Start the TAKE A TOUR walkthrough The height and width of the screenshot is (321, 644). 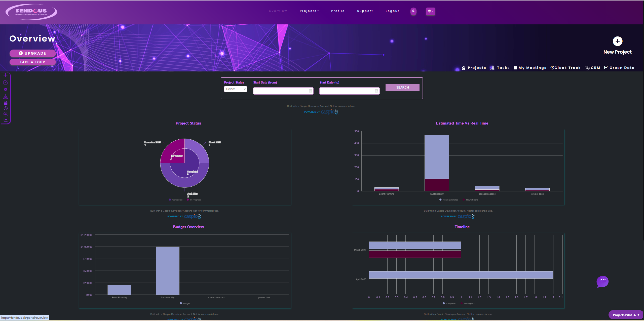[x=32, y=62]
